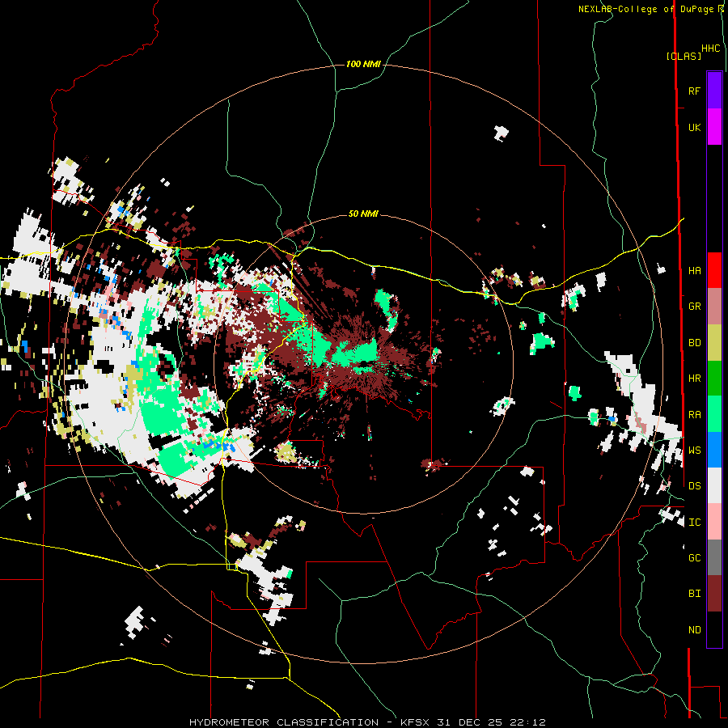728x728 pixels.
Task: Click the DS white legend swatch
Action: [714, 485]
